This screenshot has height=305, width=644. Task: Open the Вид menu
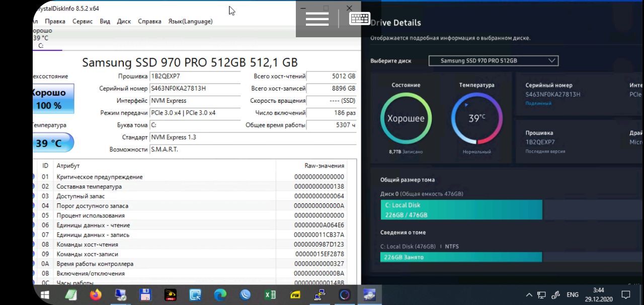[x=105, y=21]
